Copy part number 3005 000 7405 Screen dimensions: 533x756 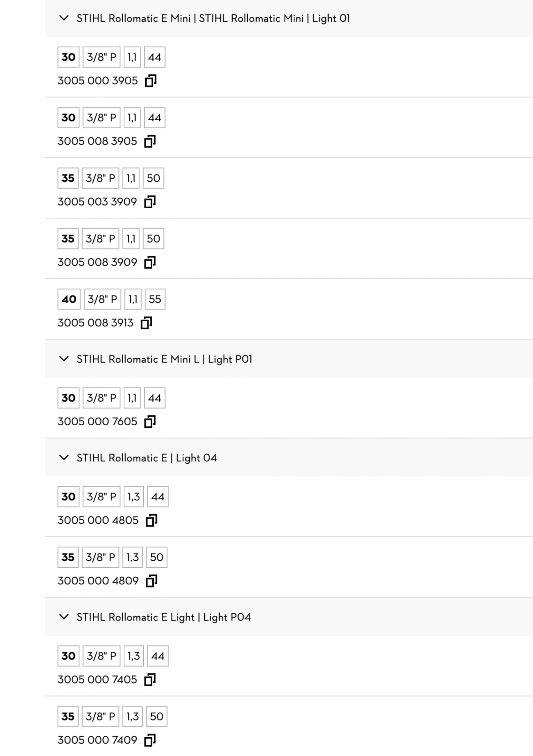pos(150,680)
